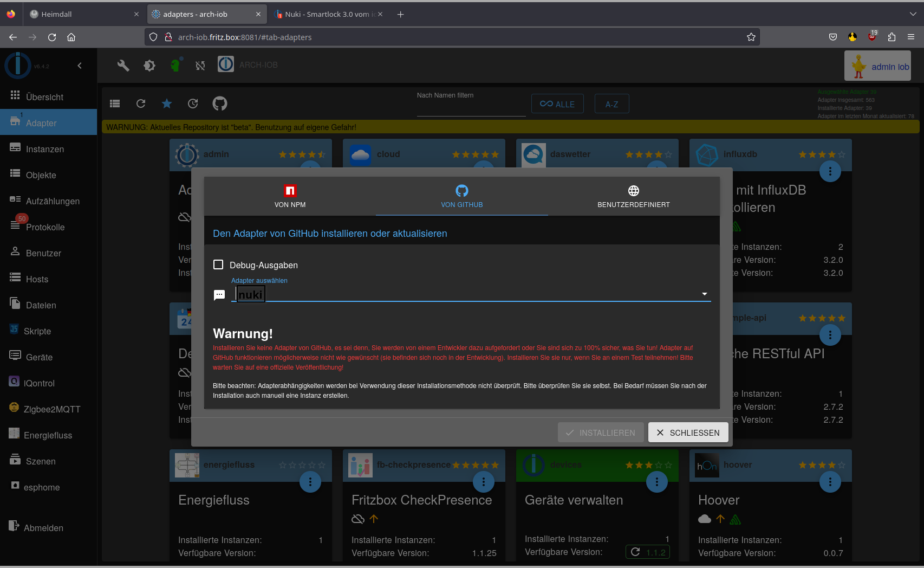Open Aufzählungen in the sidebar
The image size is (924, 568).
coord(49,201)
